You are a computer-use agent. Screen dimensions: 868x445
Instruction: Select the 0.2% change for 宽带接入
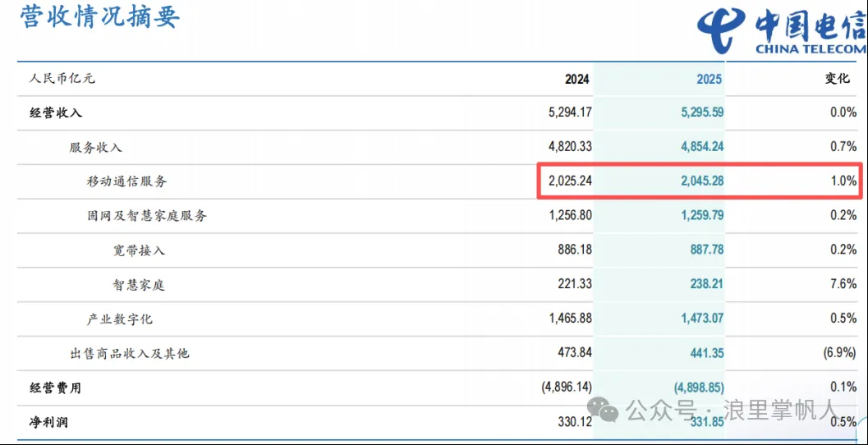pyautogui.click(x=843, y=250)
